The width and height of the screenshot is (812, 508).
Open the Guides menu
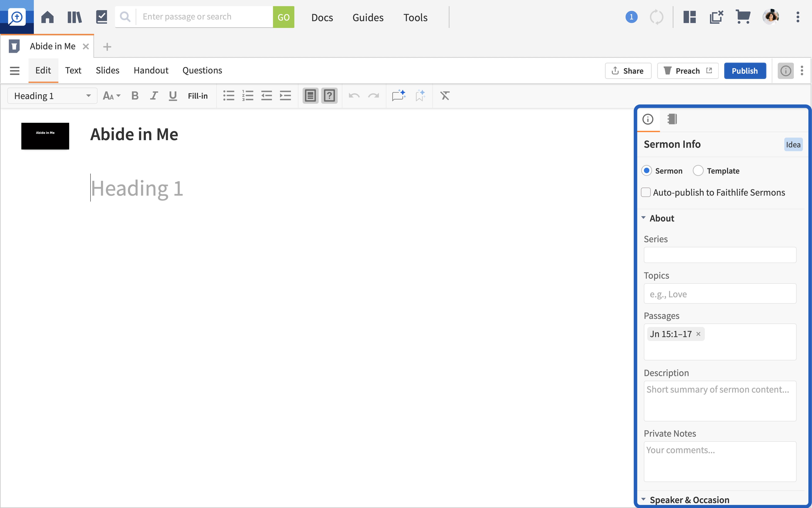click(368, 17)
